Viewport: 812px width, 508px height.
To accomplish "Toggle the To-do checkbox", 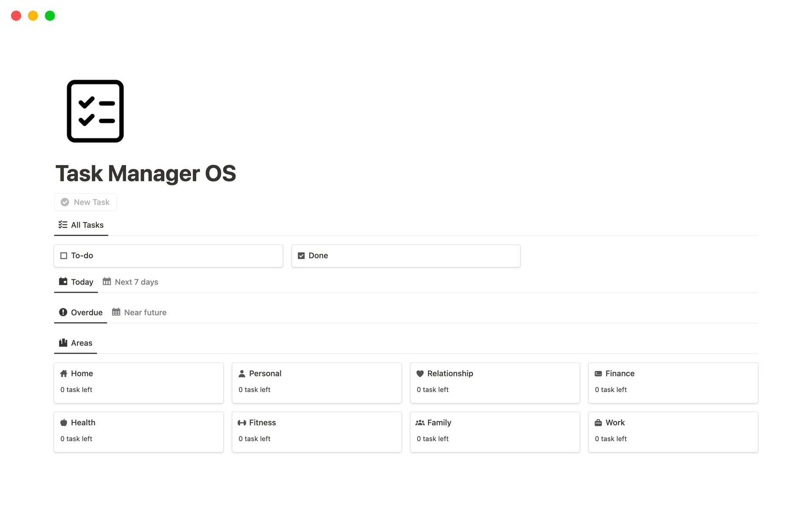I will pos(63,255).
